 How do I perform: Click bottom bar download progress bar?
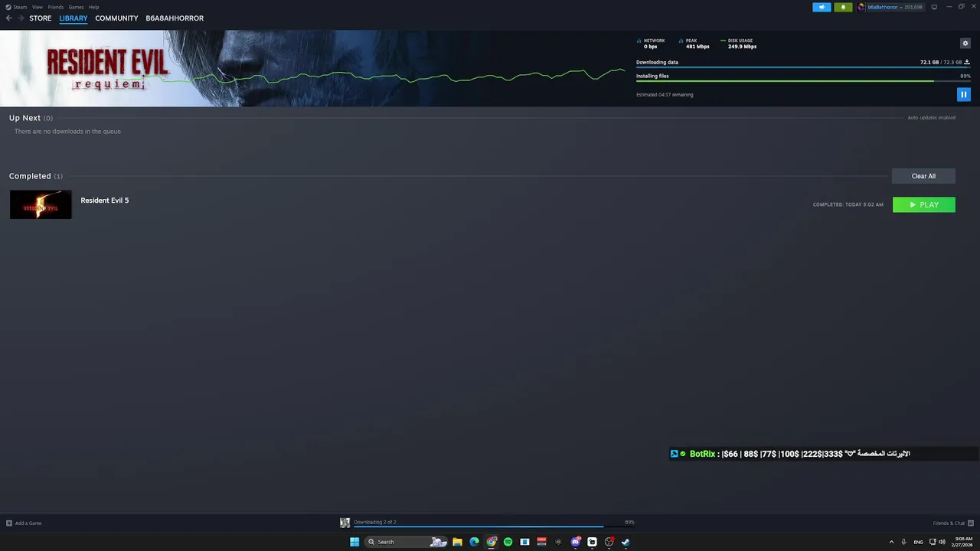pos(494,527)
